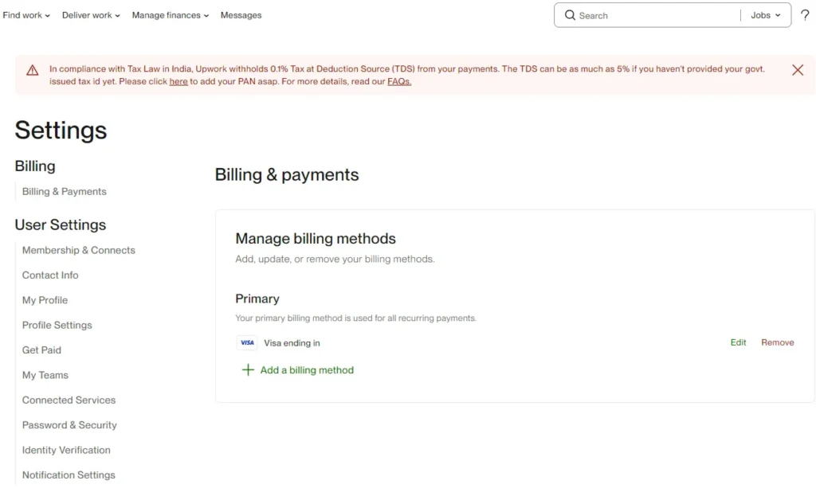Image resolution: width=816 pixels, height=504 pixels.
Task: Expand the Deliver work menu
Action: click(91, 15)
